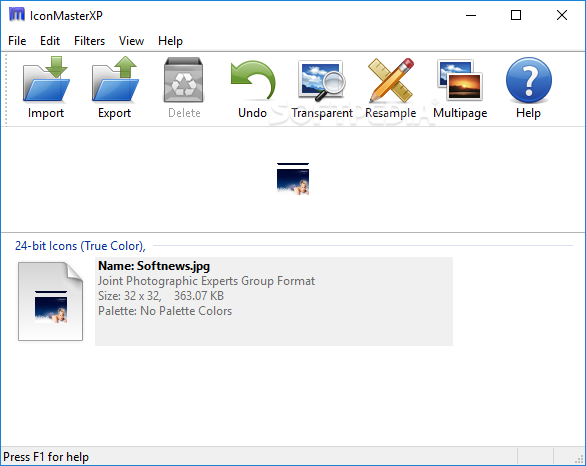Open the File menu

17,41
